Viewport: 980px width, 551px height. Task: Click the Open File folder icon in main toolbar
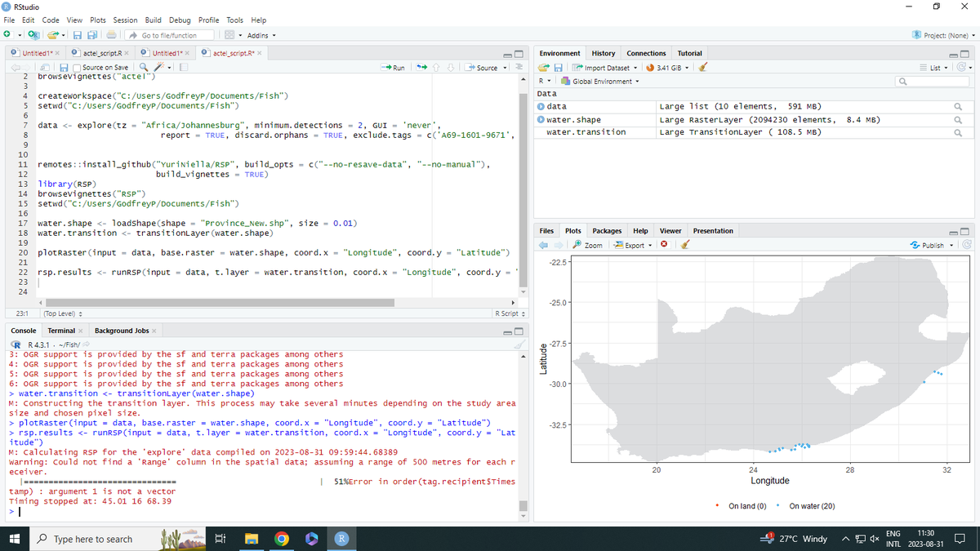click(x=52, y=35)
